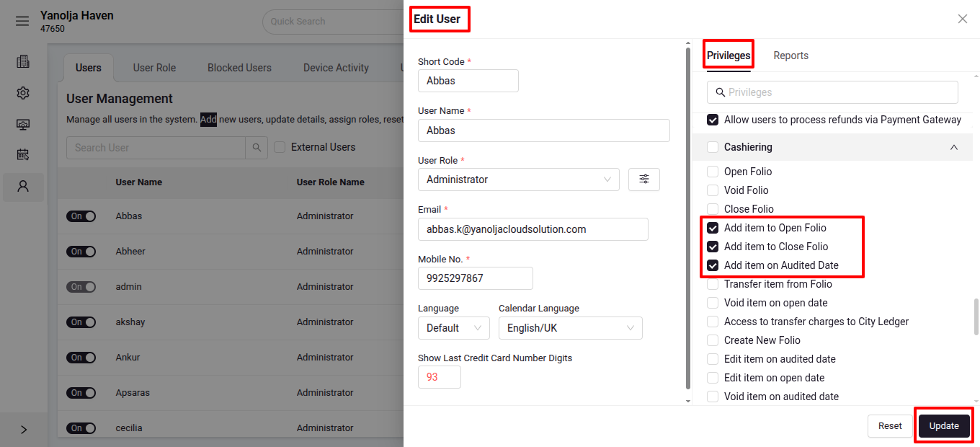This screenshot has width=980, height=447.
Task: Expand the sidebar with bottom chevron
Action: coord(24,430)
